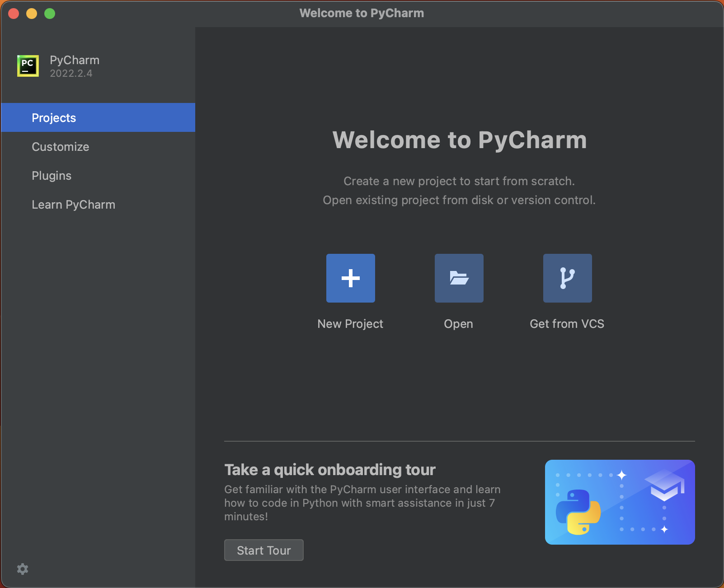Click the Get from VCS branch icon
Screen dimensions: 724x588
coord(568,278)
